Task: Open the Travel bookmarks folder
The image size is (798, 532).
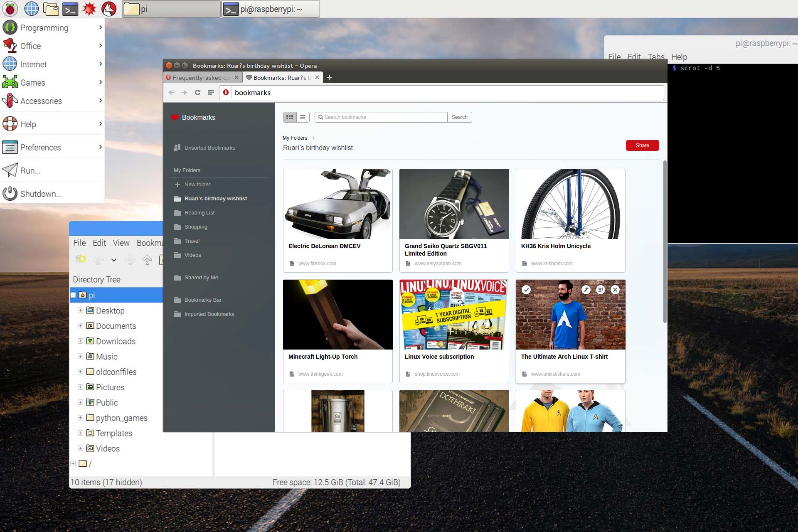Action: 187,241
